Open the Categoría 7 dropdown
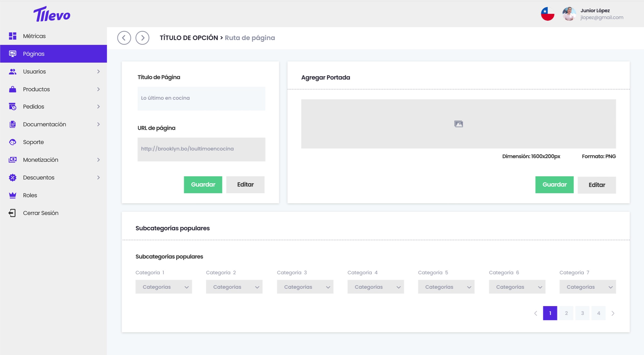The width and height of the screenshot is (644, 355). (588, 287)
